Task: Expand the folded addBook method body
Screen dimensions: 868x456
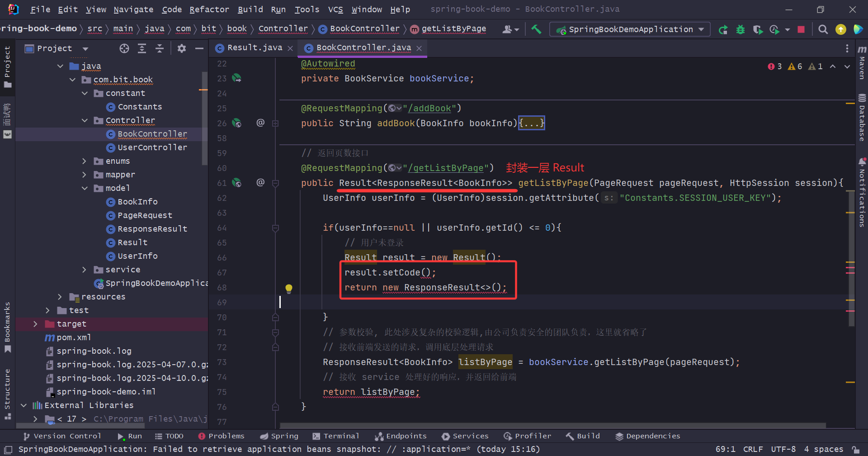Action: coord(532,123)
